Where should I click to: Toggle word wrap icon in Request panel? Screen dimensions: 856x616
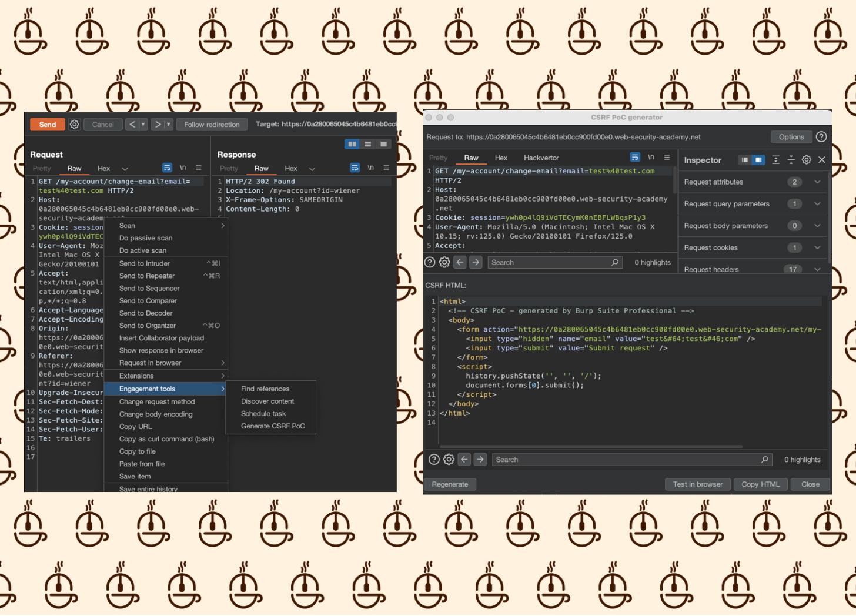167,168
